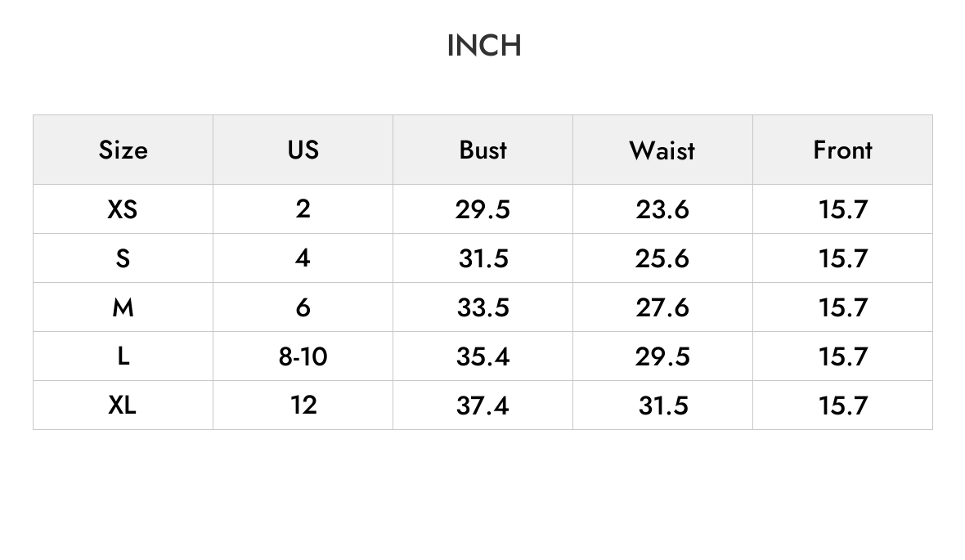The width and height of the screenshot is (965, 560).
Task: Click the waist value 25.6
Action: 662,258
